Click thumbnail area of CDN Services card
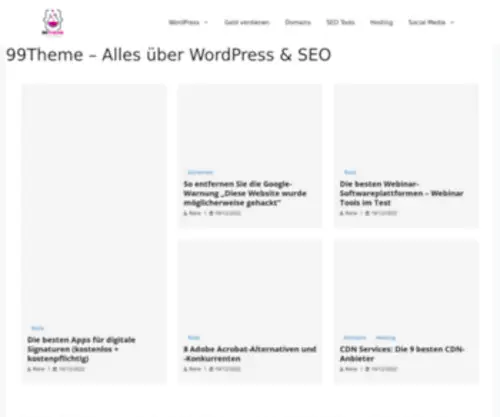This screenshot has height=417, width=500. [x=406, y=287]
